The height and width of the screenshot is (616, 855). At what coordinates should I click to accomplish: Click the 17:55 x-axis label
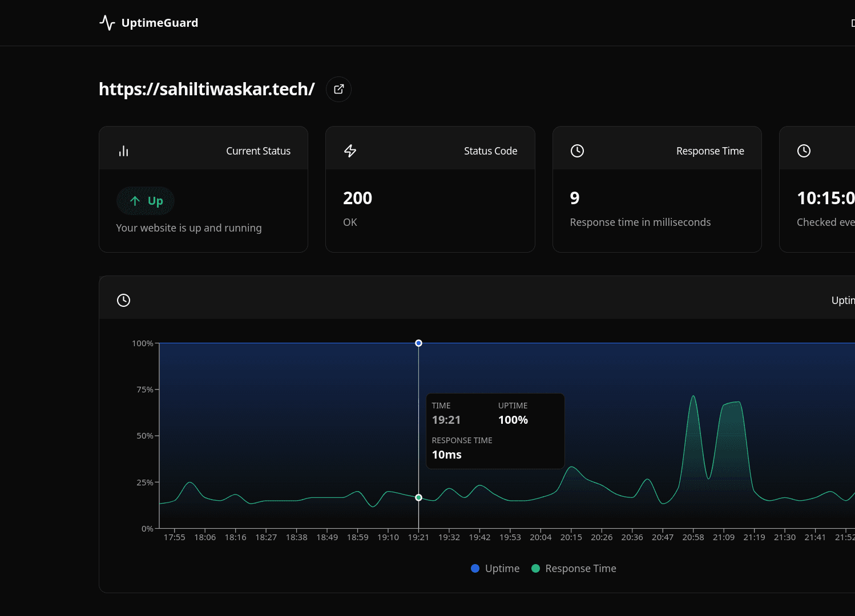pos(174,537)
